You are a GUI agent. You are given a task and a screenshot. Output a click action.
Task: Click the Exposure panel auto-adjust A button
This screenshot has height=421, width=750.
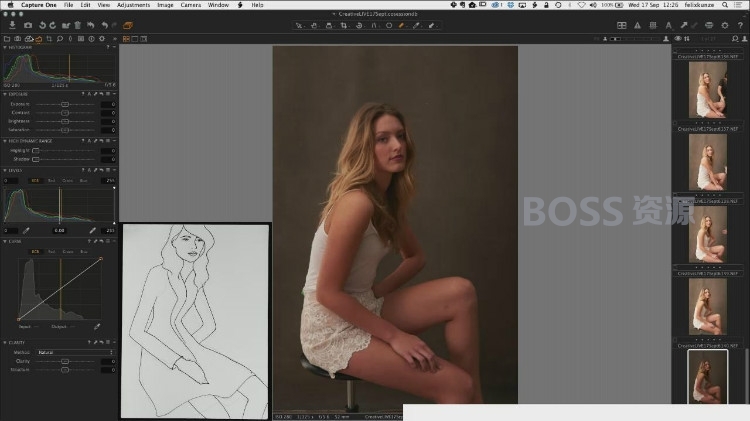[x=89, y=94]
